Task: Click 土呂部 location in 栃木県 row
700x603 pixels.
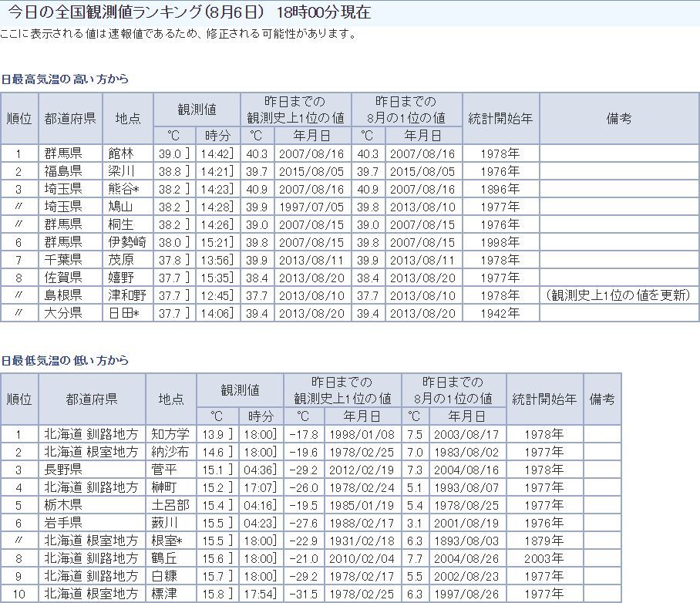Action: pos(170,505)
